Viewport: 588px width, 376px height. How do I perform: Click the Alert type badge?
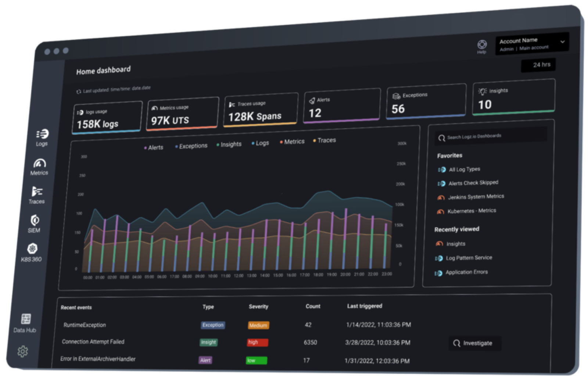click(205, 360)
